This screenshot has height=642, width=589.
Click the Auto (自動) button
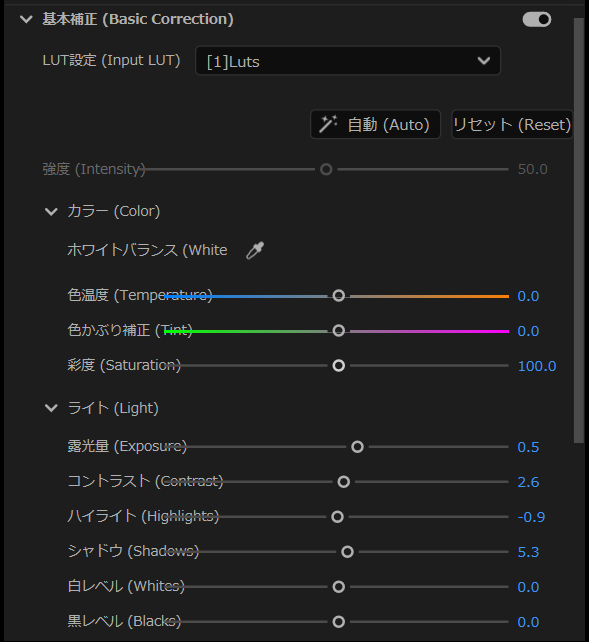click(375, 124)
